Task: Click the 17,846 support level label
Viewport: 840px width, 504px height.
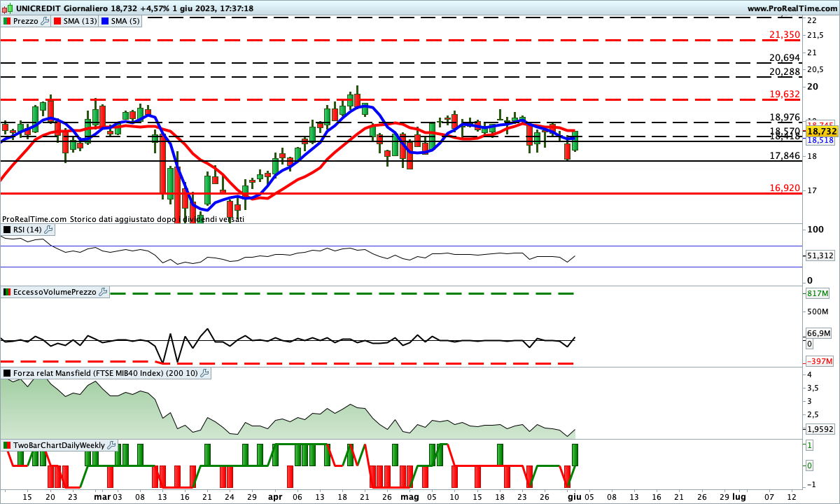Action: click(785, 155)
